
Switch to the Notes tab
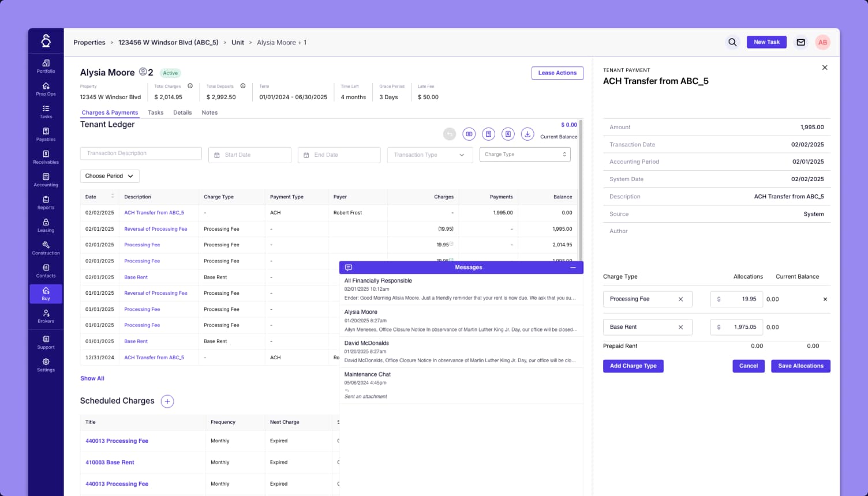[209, 112]
